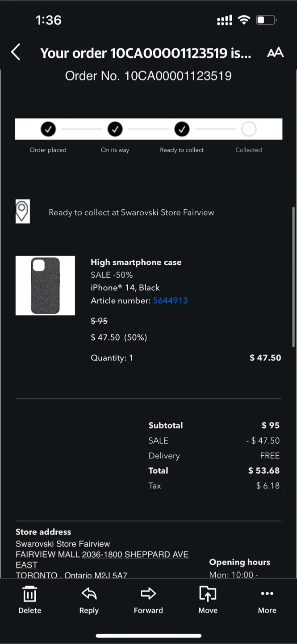Open Delete to trash this email
Screen dimensions: 297x644
tap(29, 599)
